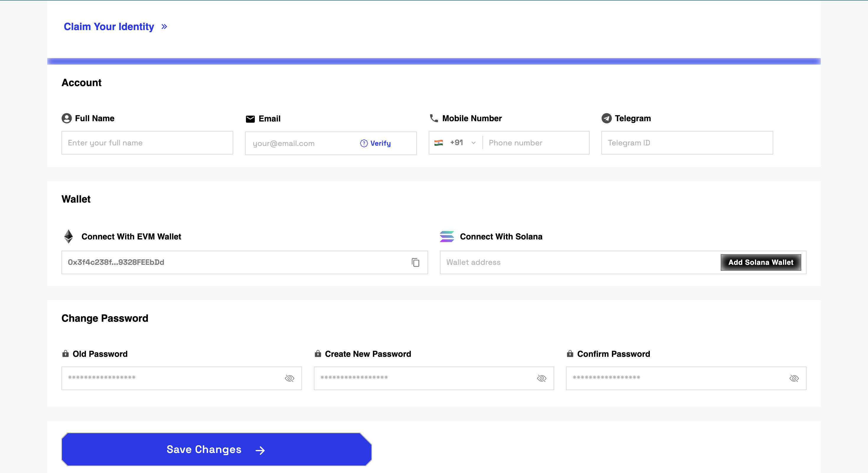Save Changes with the blue button
The height and width of the screenshot is (473, 868).
[x=216, y=449]
